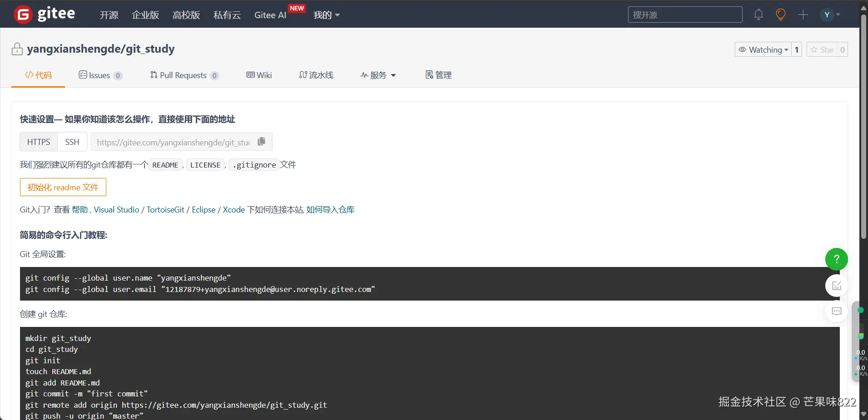
Task: Open the floating chat message icon
Action: (836, 311)
